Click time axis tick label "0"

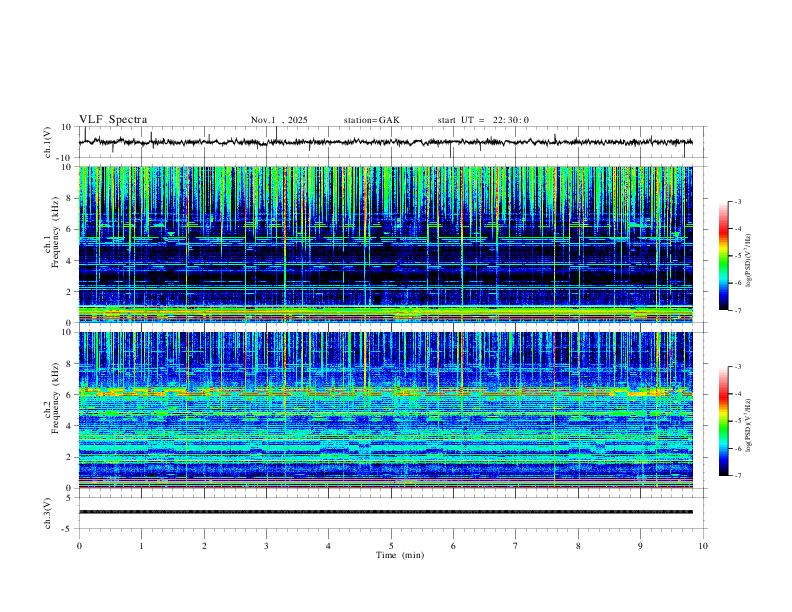coord(79,546)
